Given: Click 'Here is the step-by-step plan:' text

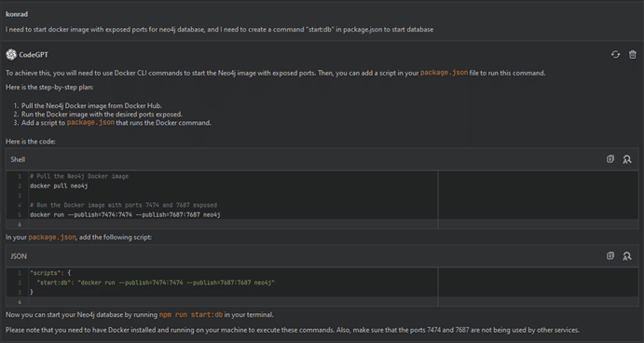Looking at the screenshot, I should [49, 87].
